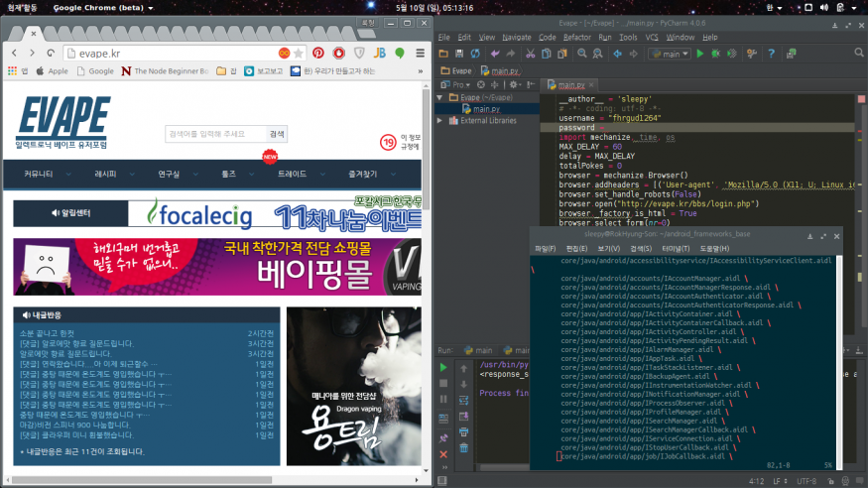Collapse the Evape project tree node
Screen dimensions: 868x488
pos(440,97)
